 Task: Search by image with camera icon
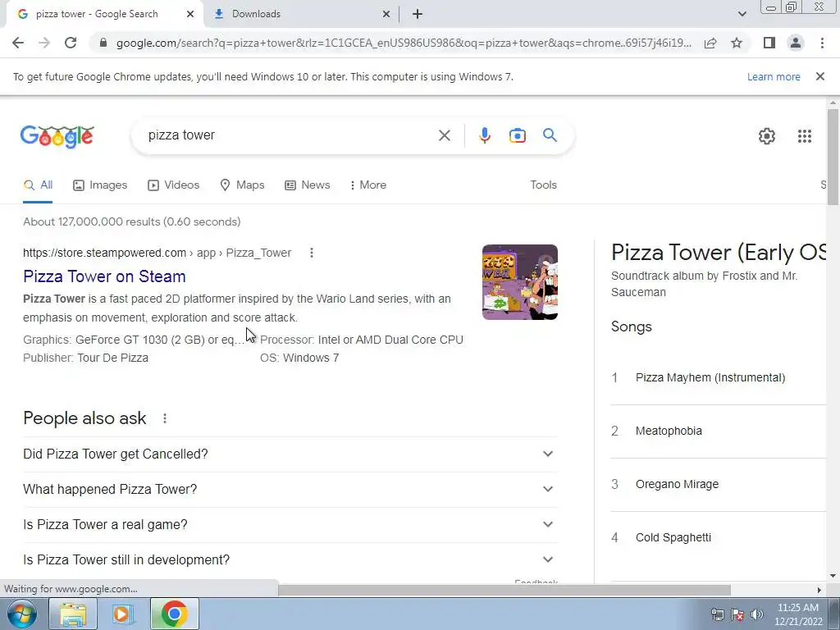tap(517, 135)
